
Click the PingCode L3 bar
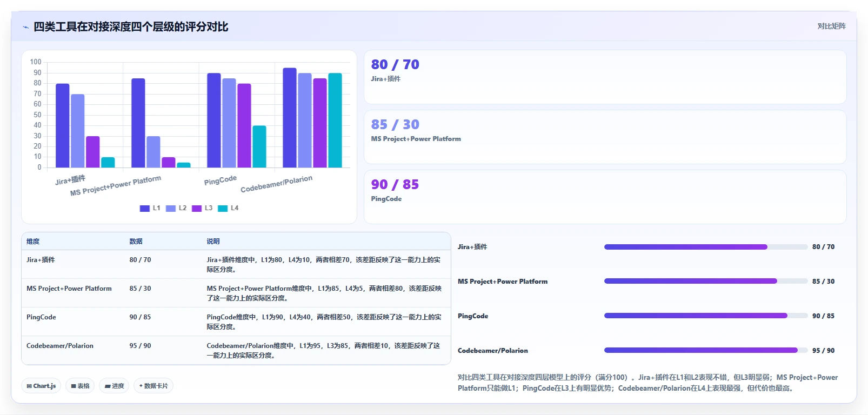tap(244, 125)
